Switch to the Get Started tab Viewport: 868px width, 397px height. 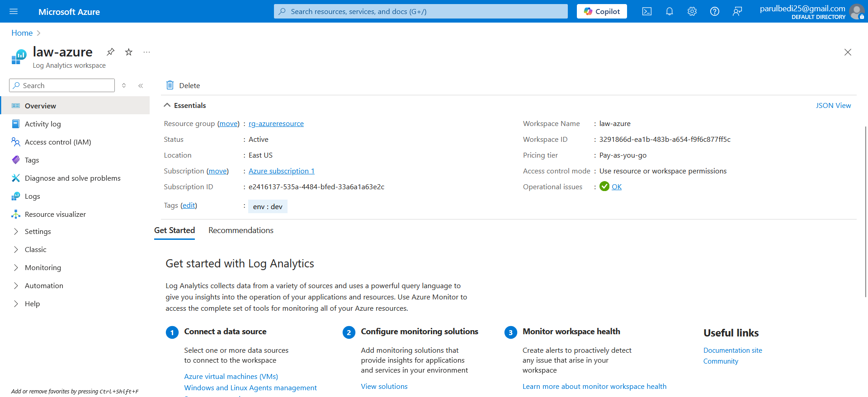(175, 230)
